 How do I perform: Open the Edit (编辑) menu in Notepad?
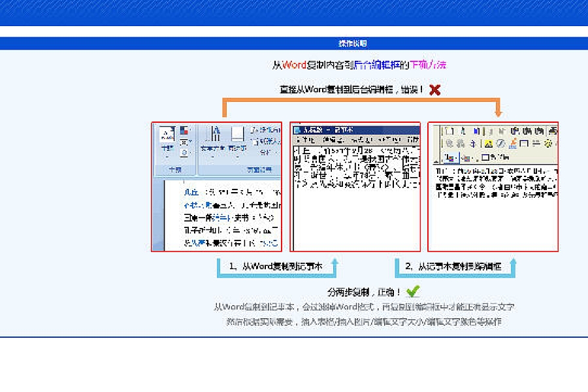[x=333, y=140]
